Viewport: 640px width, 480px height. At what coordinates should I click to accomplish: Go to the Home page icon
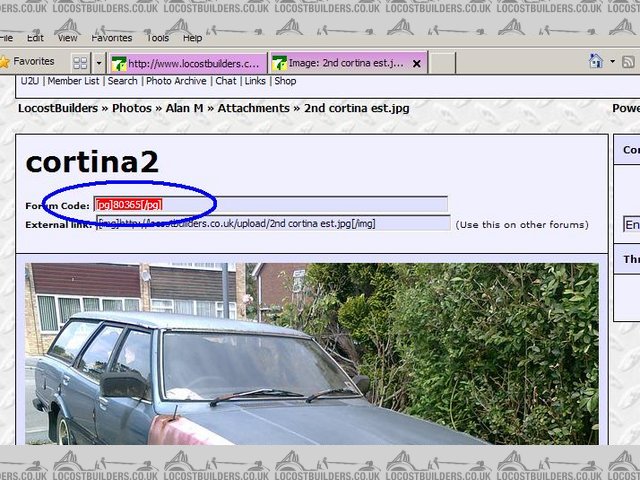pyautogui.click(x=596, y=61)
